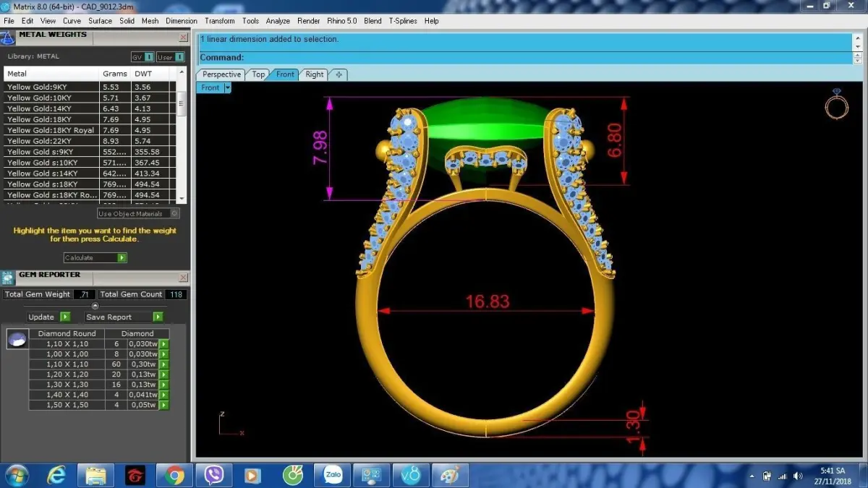868x488 pixels.
Task: Open the Analyze menu
Action: coord(278,21)
